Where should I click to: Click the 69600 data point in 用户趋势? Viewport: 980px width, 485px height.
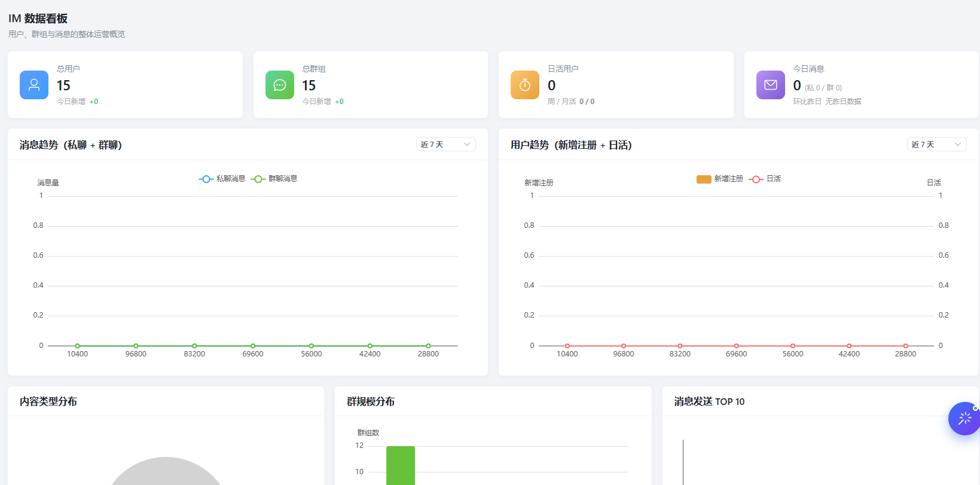click(x=737, y=346)
